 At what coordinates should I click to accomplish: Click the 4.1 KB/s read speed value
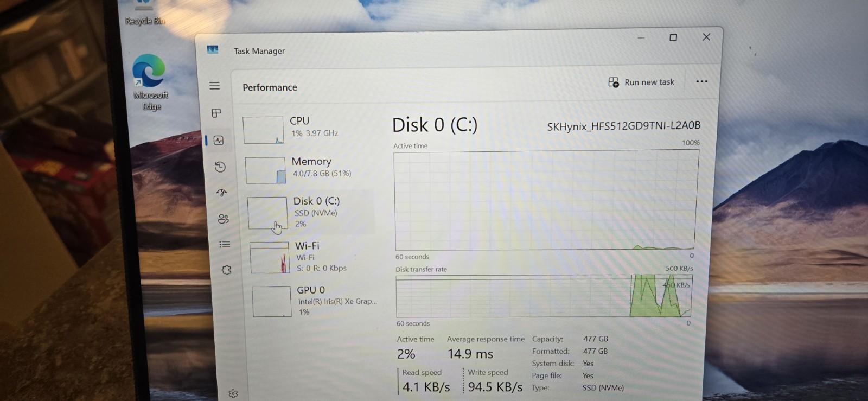pos(426,387)
